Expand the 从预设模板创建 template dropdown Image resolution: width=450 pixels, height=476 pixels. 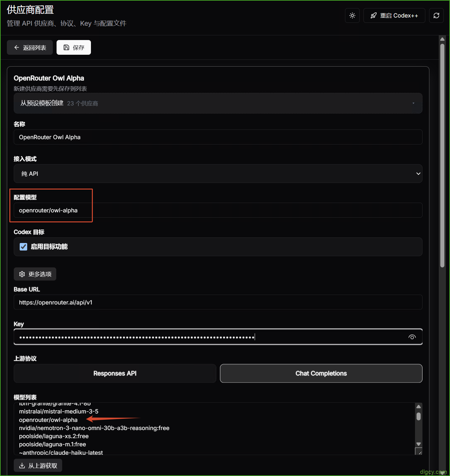click(218, 103)
